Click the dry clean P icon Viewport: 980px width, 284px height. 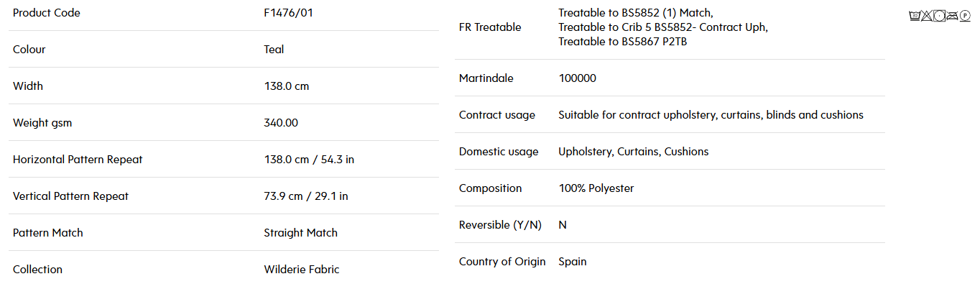pyautogui.click(x=965, y=16)
